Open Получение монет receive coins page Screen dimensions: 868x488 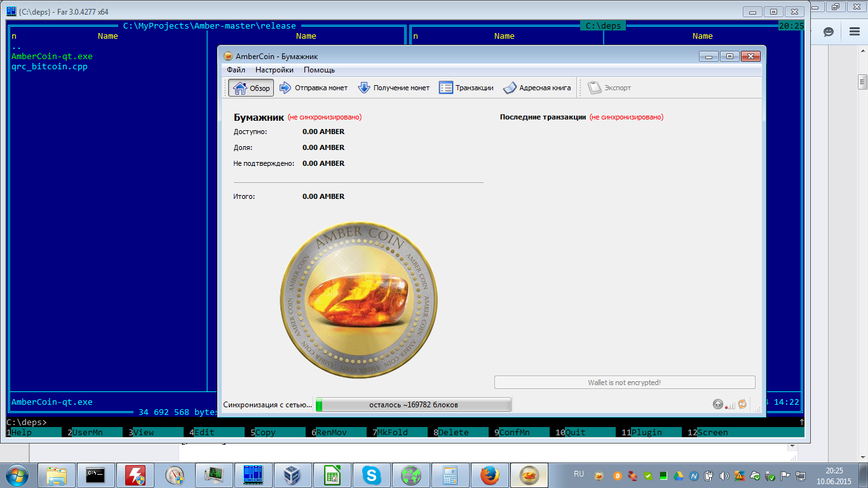(x=393, y=88)
